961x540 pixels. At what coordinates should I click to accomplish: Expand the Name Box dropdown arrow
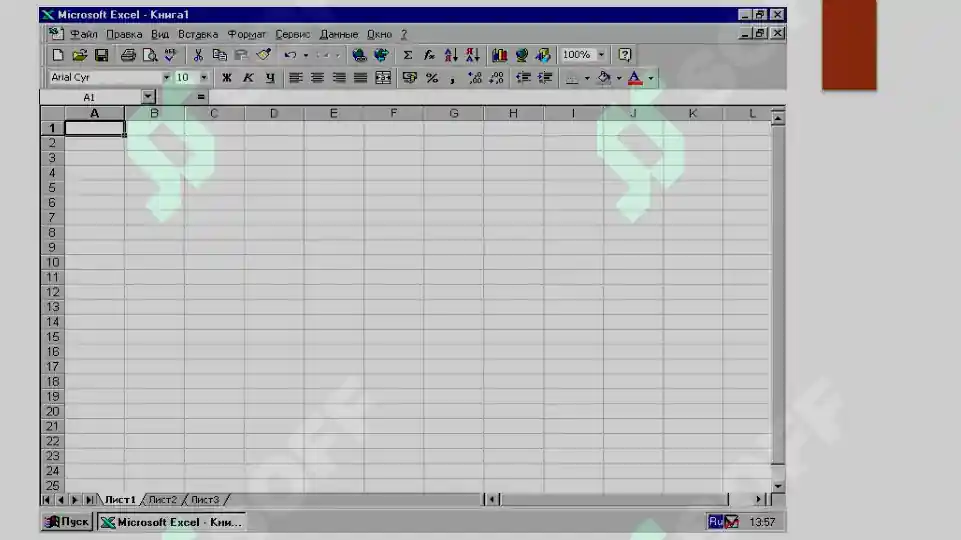point(148,97)
